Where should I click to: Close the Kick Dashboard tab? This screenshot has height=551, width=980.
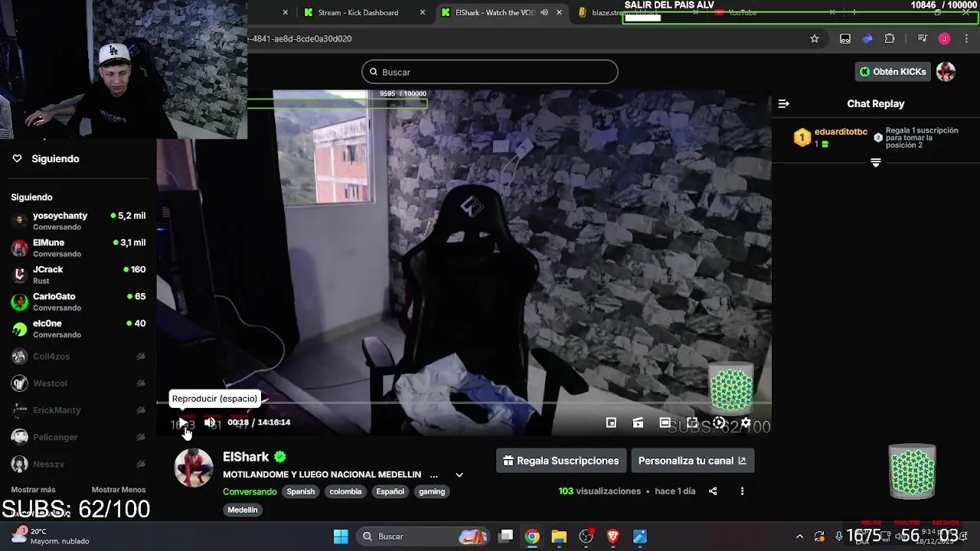423,12
